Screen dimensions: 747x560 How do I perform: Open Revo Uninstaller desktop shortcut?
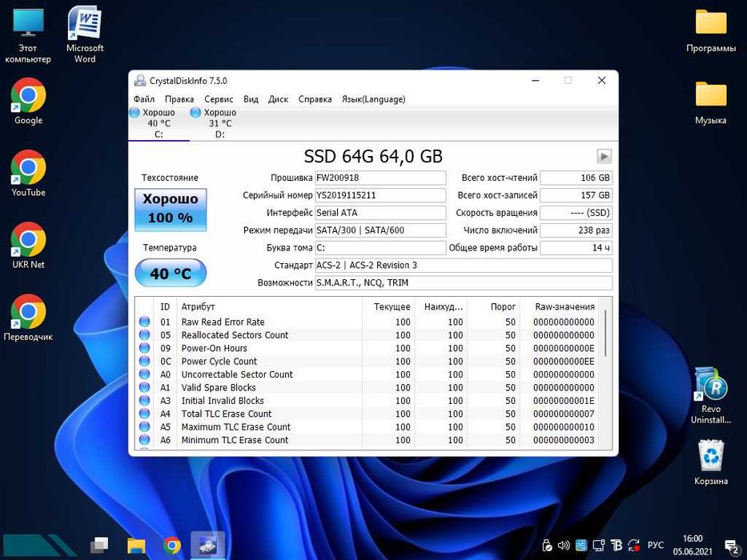coord(710,386)
